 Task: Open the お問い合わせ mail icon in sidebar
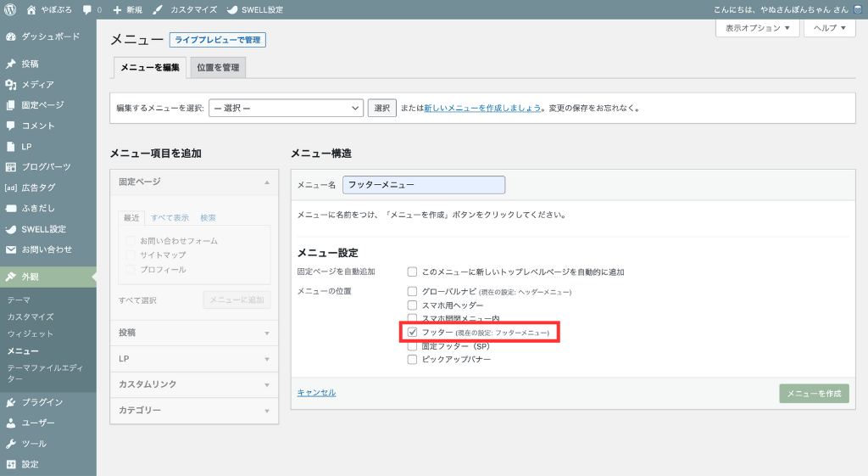click(x=10, y=249)
